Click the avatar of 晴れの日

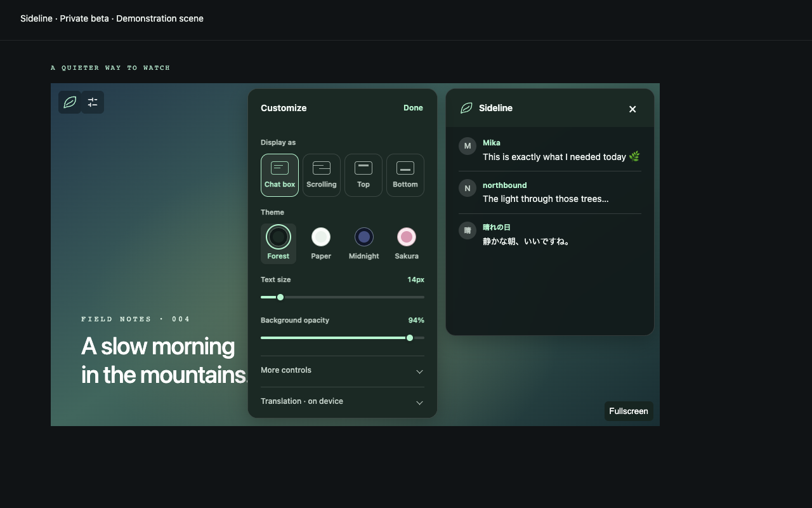[x=468, y=230]
